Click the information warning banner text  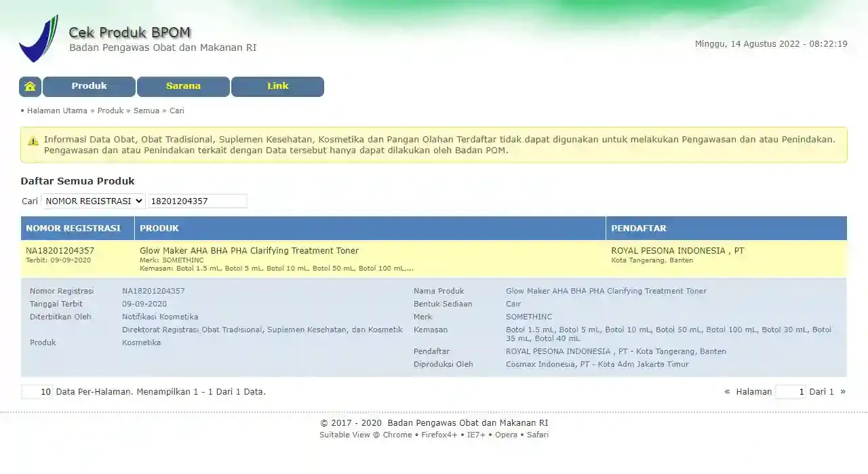point(439,145)
